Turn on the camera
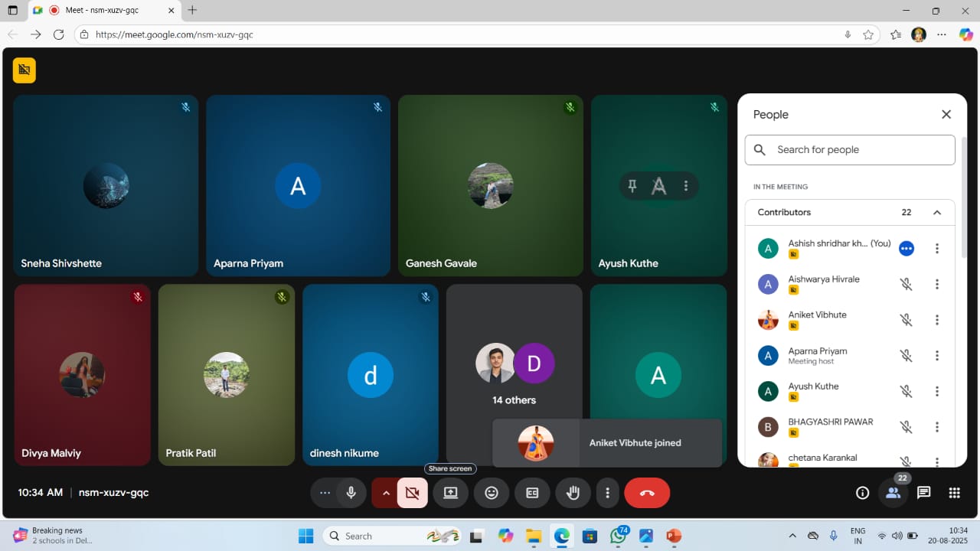Screen dimensions: 980x551 point(412,493)
